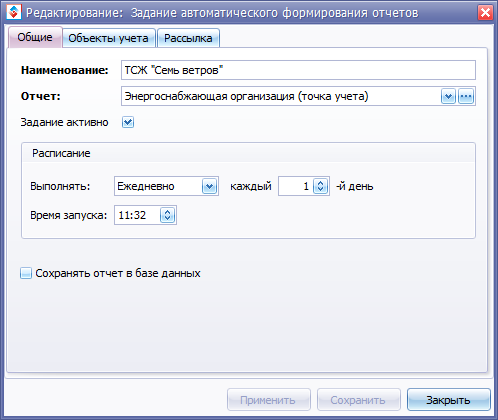Decrease the Время запуска time

click(x=168, y=219)
